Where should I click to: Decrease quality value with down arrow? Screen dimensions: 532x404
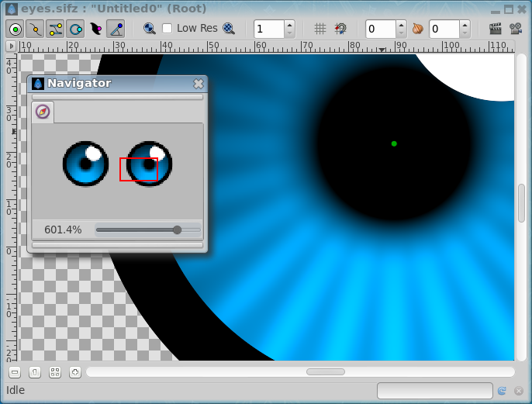(x=289, y=33)
